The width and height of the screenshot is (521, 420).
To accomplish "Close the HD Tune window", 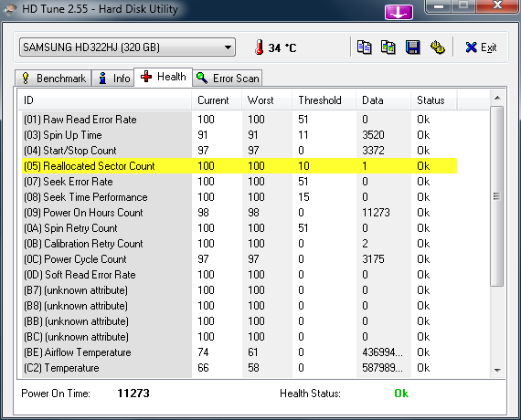I will [497, 5].
